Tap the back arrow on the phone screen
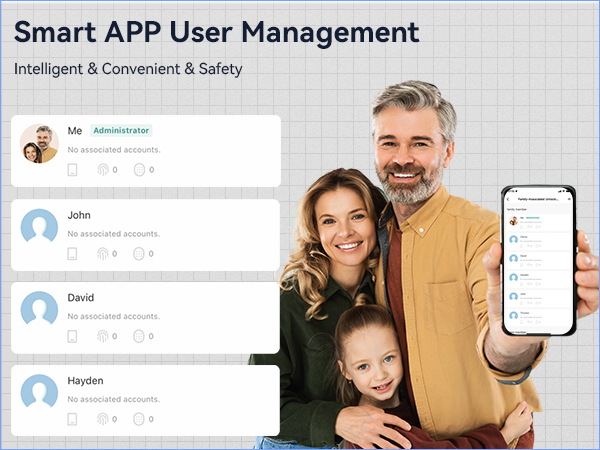Screen dimensions: 600x450 (x=509, y=199)
